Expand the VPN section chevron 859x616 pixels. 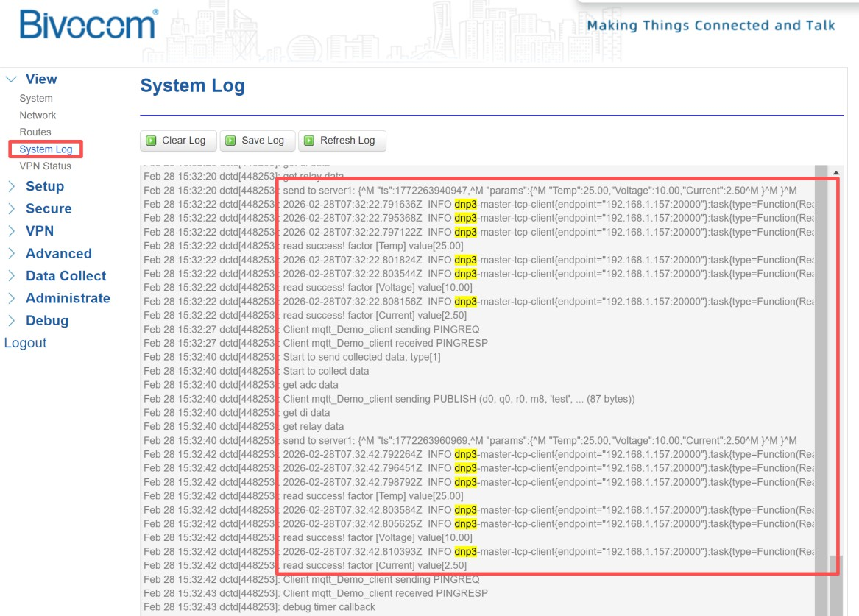(11, 231)
